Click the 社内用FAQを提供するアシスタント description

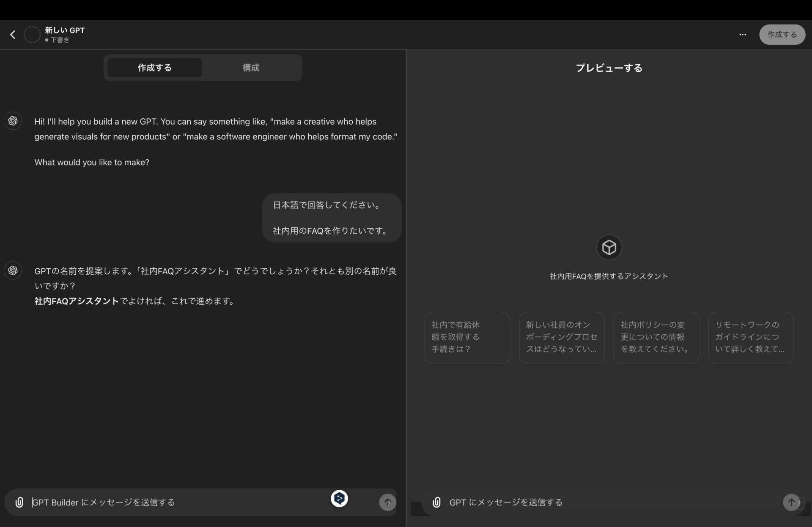click(609, 276)
